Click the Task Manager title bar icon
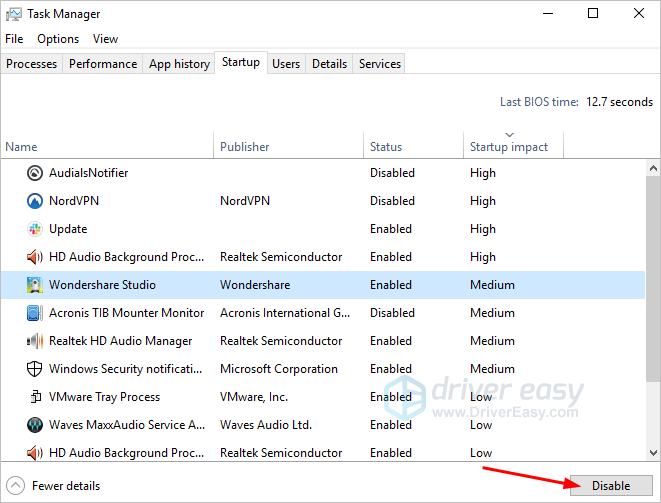The width and height of the screenshot is (661, 503). click(13, 14)
